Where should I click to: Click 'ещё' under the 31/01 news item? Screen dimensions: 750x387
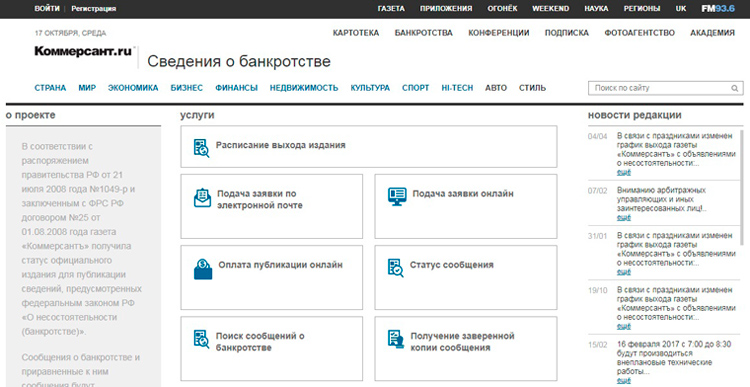point(624,272)
